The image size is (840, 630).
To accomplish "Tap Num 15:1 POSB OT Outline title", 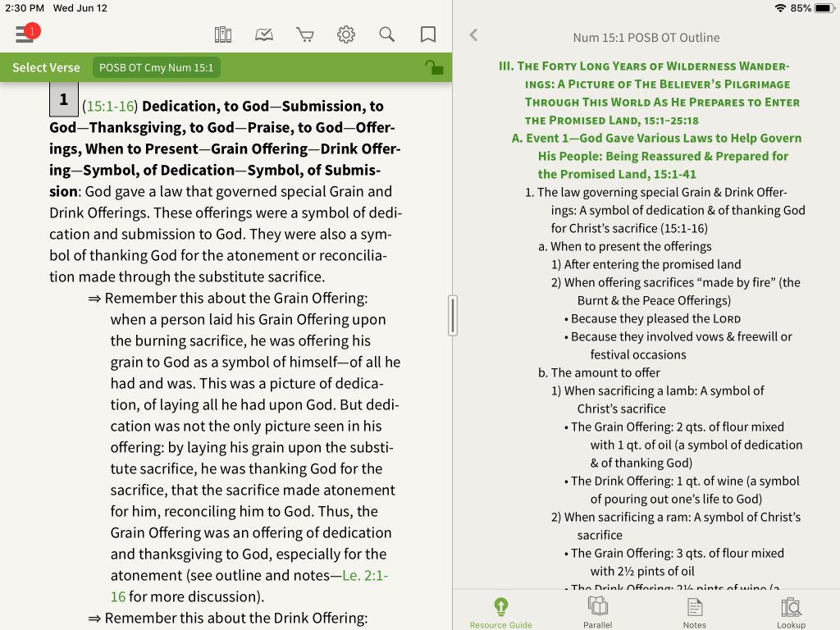I will coord(646,38).
